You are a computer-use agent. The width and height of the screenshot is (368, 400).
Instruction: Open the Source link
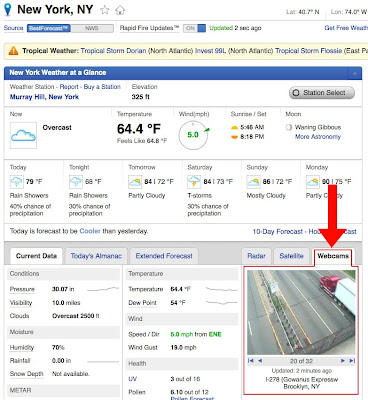pos(14,28)
